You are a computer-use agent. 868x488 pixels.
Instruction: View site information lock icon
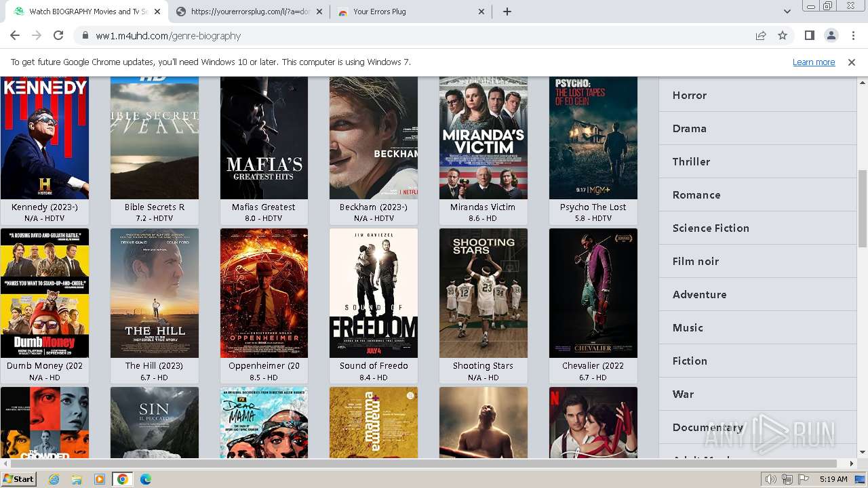pyautogui.click(x=85, y=36)
